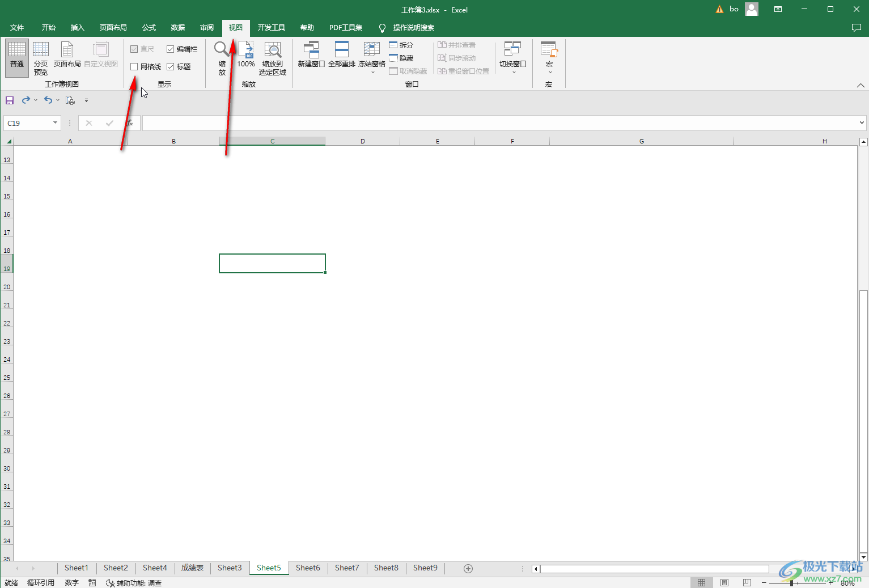The image size is (869, 588).
Task: Open ribbon display options icon
Action: [x=778, y=9]
